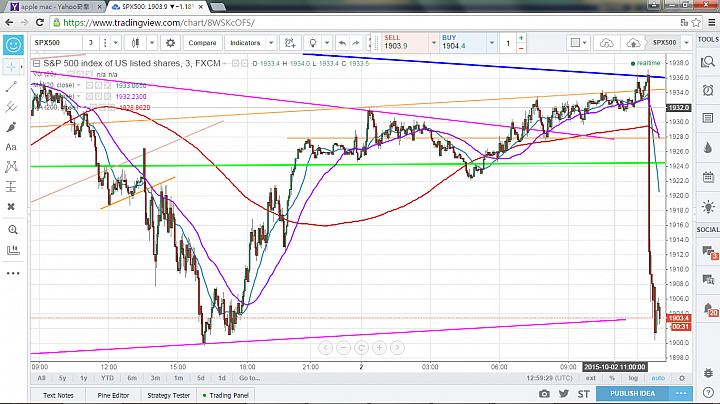The height and width of the screenshot is (404, 720).
Task: Select the YTD time range
Action: pos(107,378)
